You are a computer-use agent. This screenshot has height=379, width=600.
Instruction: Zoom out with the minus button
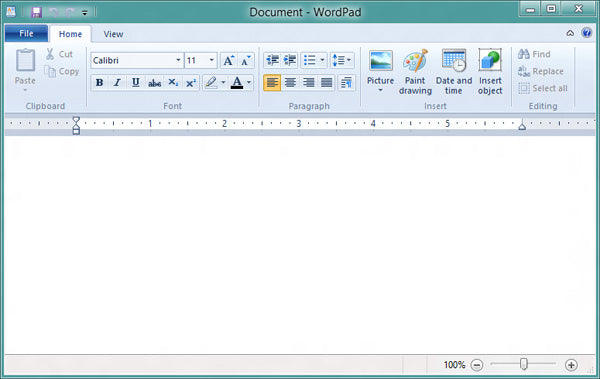pyautogui.click(x=477, y=365)
